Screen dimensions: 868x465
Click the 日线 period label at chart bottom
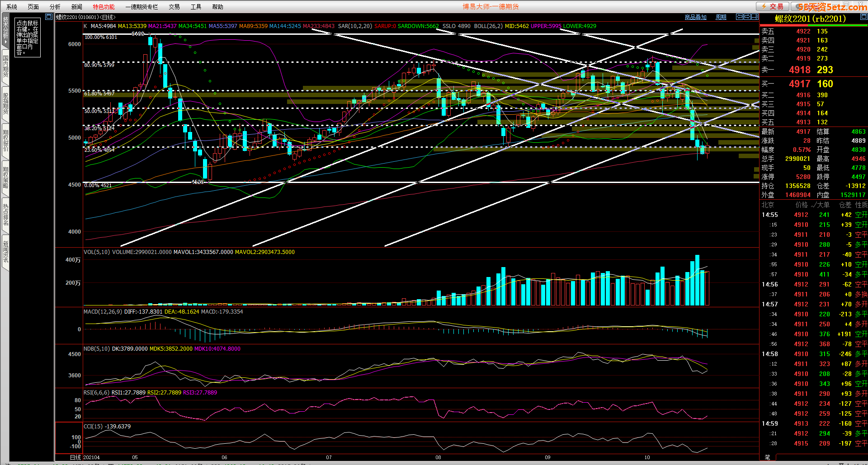click(75, 457)
